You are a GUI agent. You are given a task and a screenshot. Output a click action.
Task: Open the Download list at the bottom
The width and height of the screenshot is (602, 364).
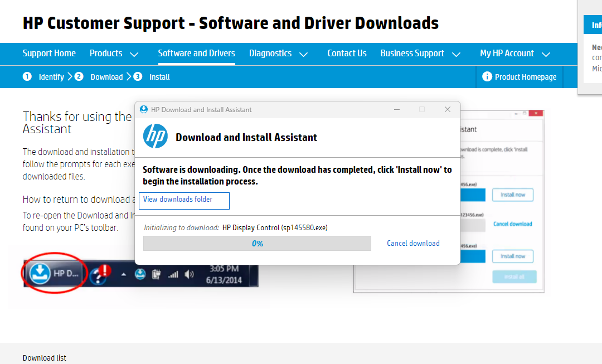pos(44,357)
